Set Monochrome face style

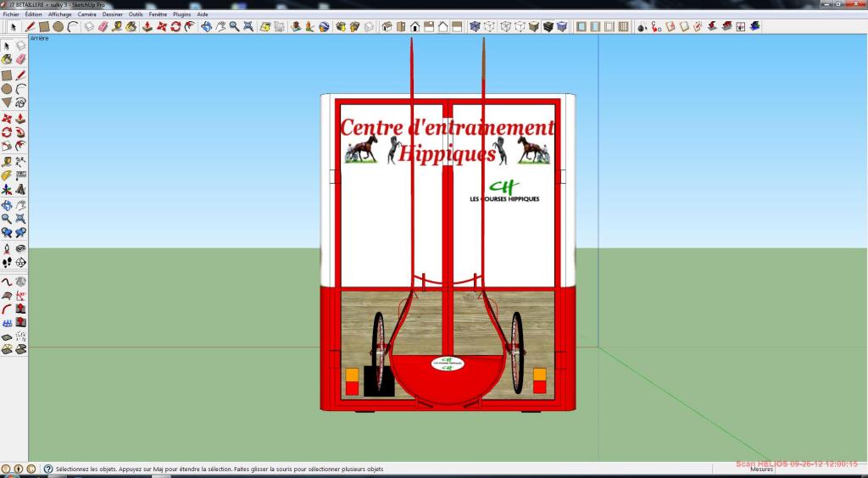[x=562, y=26]
